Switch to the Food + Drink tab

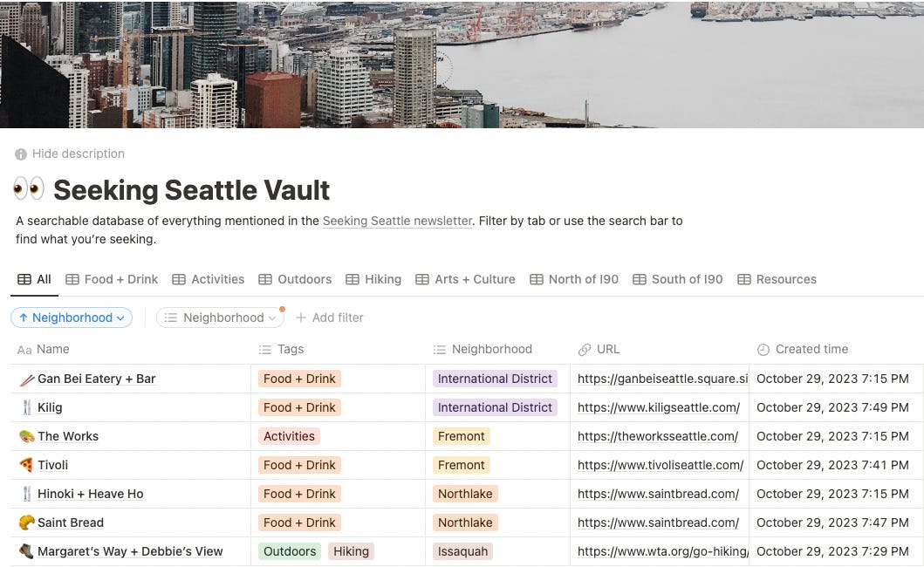click(112, 279)
